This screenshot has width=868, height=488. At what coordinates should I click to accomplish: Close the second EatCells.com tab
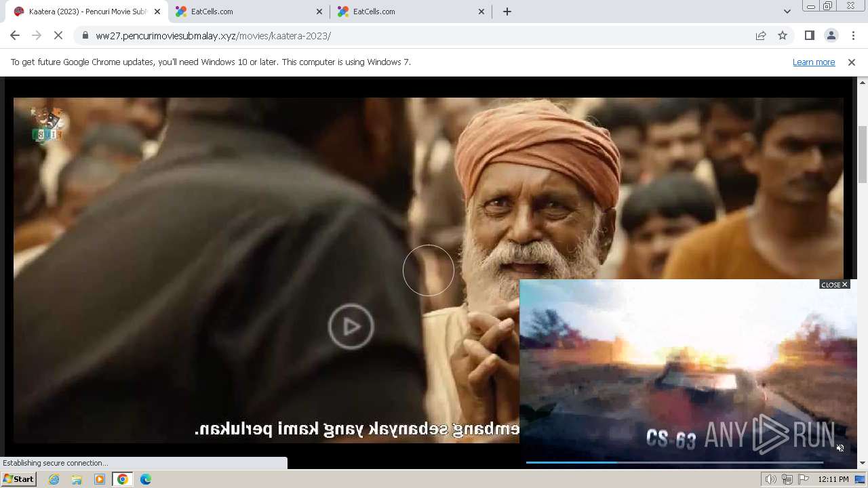tap(481, 12)
